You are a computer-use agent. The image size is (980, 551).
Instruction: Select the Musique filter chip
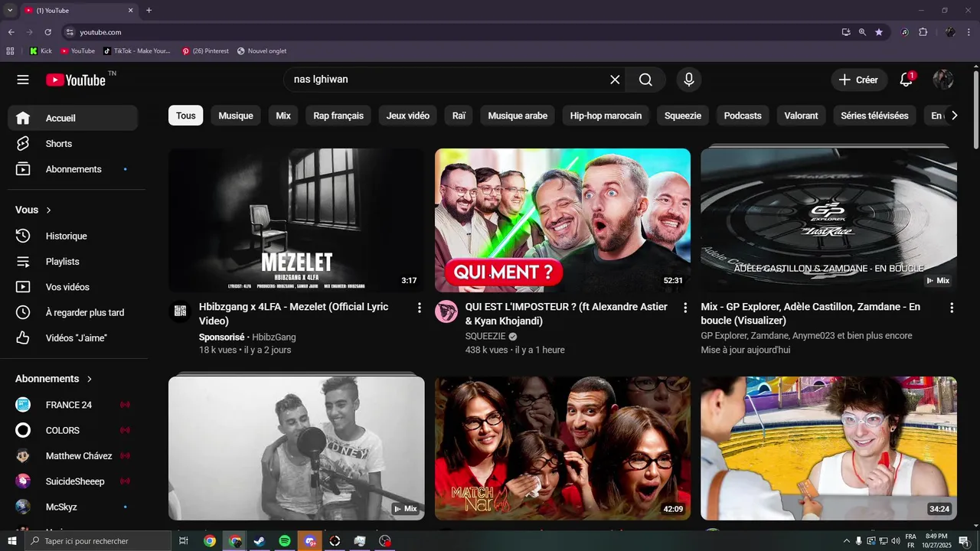click(236, 116)
